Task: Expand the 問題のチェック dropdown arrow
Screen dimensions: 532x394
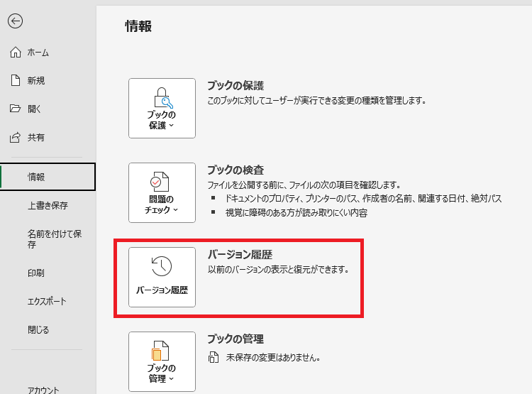Action: pyautogui.click(x=175, y=210)
